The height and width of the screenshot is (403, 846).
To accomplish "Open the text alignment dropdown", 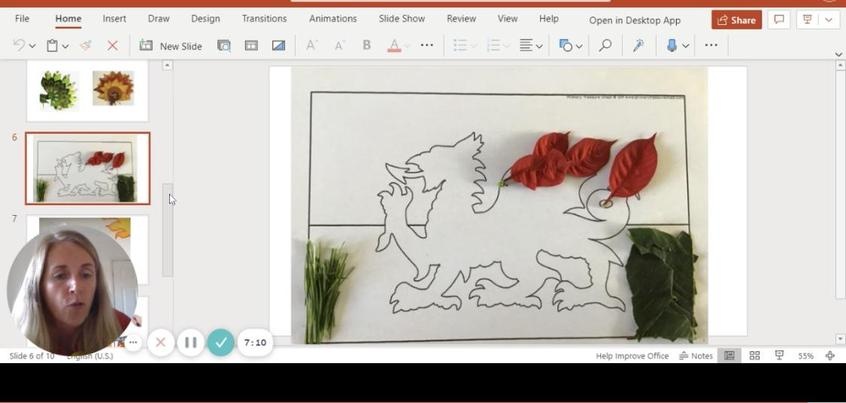I will pyautogui.click(x=539, y=46).
